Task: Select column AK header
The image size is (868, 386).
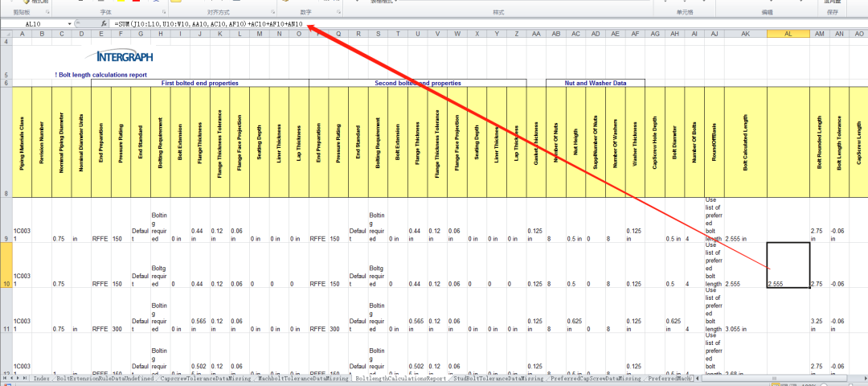Action: pos(746,34)
